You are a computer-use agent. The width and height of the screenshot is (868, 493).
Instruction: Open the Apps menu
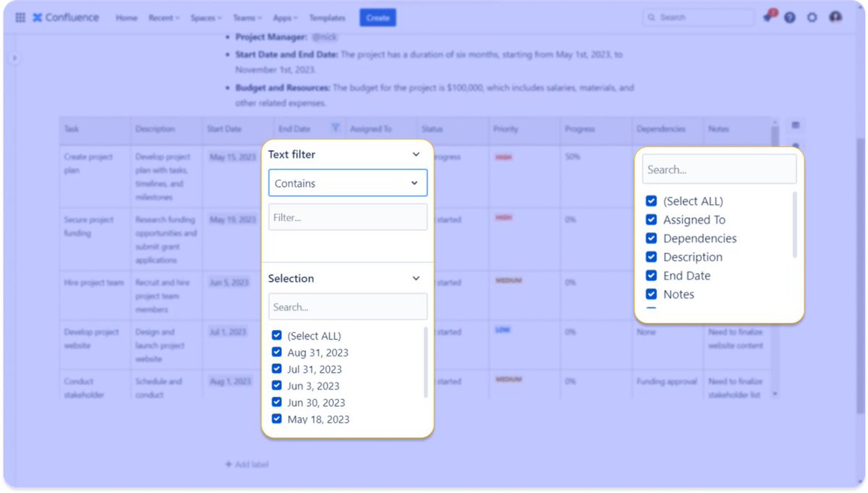pyautogui.click(x=286, y=17)
